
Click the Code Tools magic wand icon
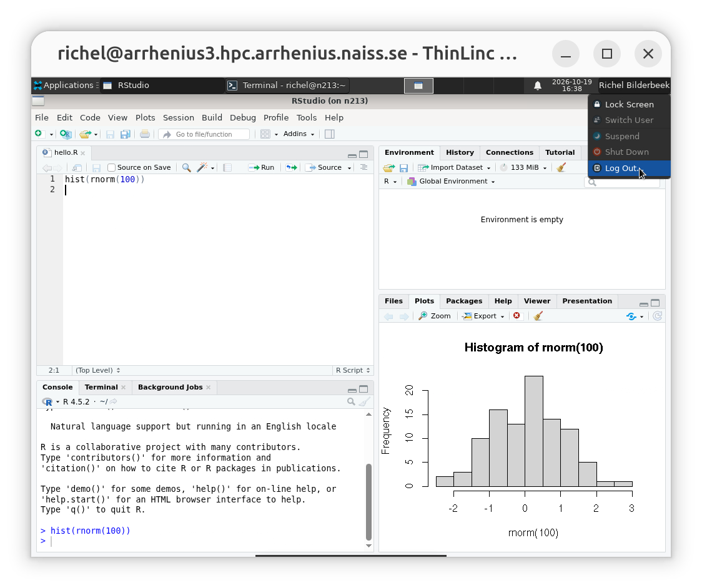(x=202, y=167)
